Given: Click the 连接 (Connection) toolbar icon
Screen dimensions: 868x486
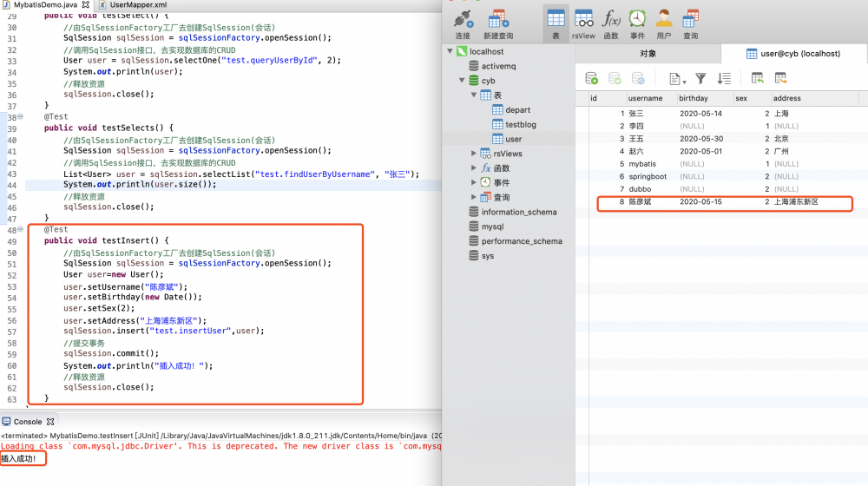Looking at the screenshot, I should click(463, 24).
